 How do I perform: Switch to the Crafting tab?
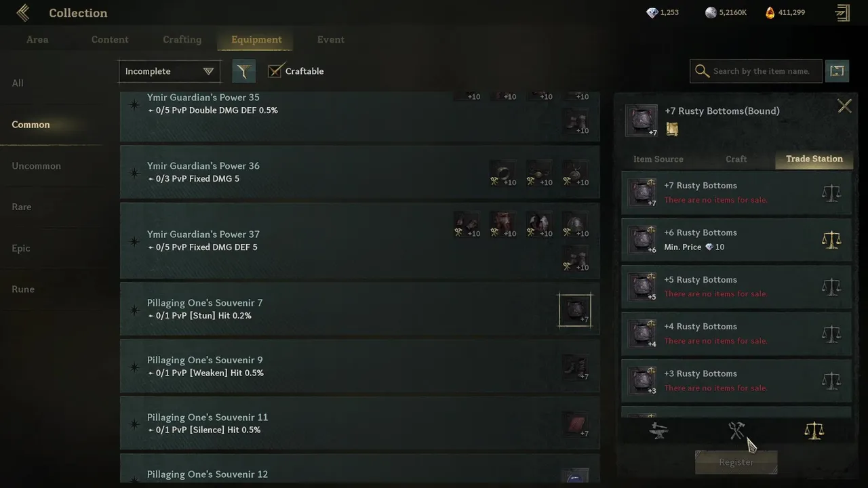click(x=182, y=39)
